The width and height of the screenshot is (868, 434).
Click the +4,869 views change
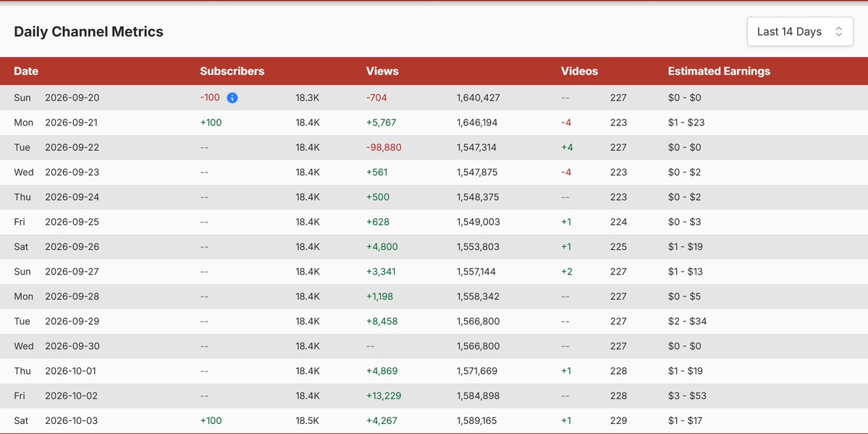pos(382,371)
